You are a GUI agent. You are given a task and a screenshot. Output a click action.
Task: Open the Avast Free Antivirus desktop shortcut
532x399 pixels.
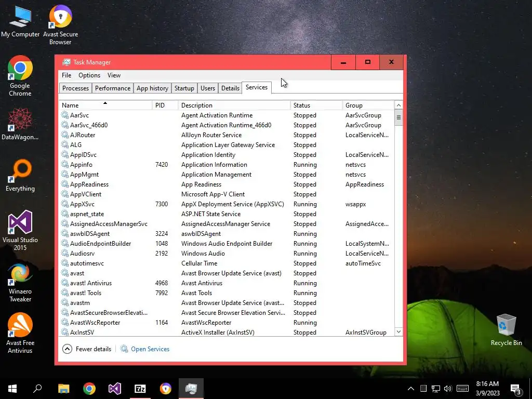pos(20,333)
